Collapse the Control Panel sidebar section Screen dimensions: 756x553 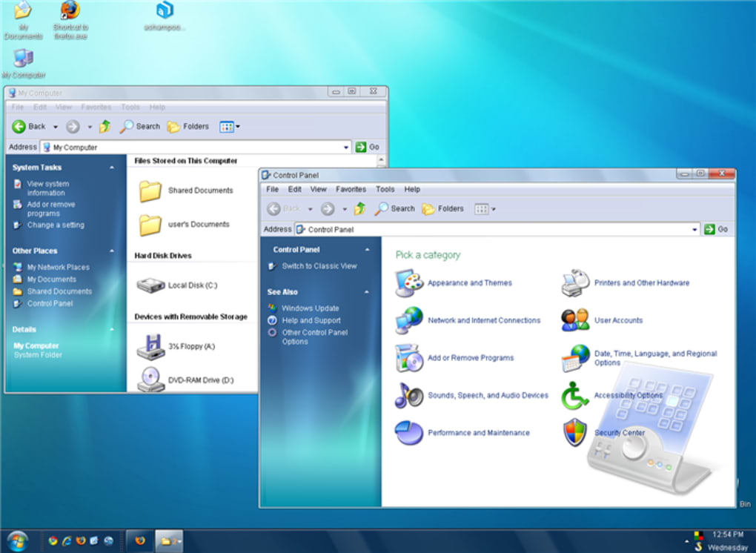tap(368, 250)
